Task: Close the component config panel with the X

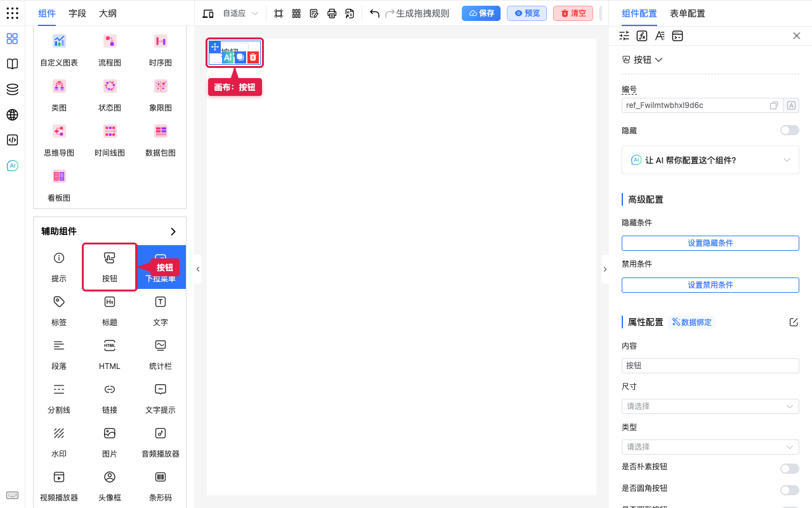Action: coord(797,36)
